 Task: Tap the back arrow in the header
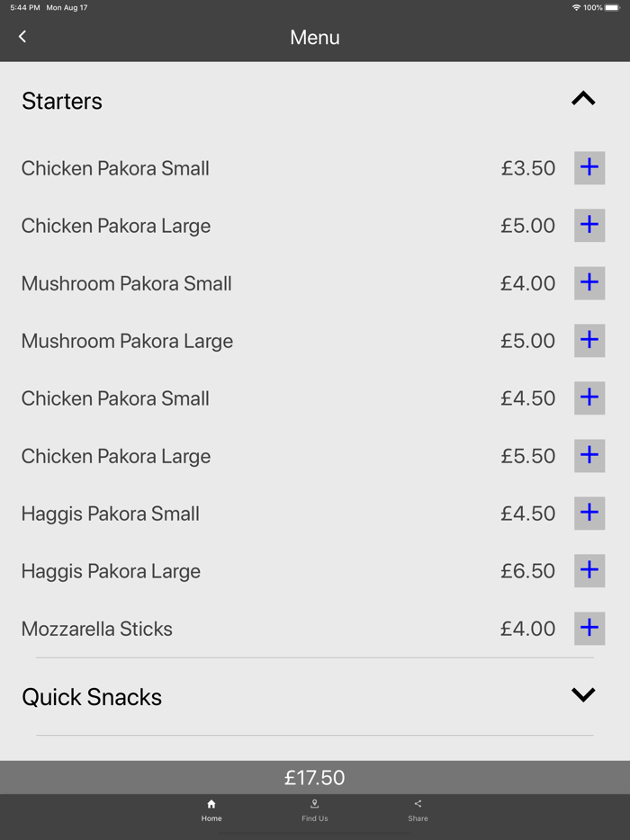coord(22,37)
